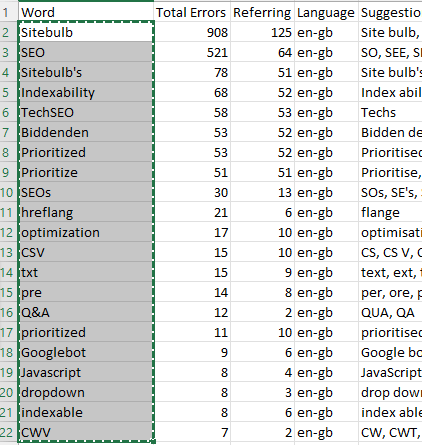Select the Indexability word cell

pyautogui.click(x=86, y=92)
